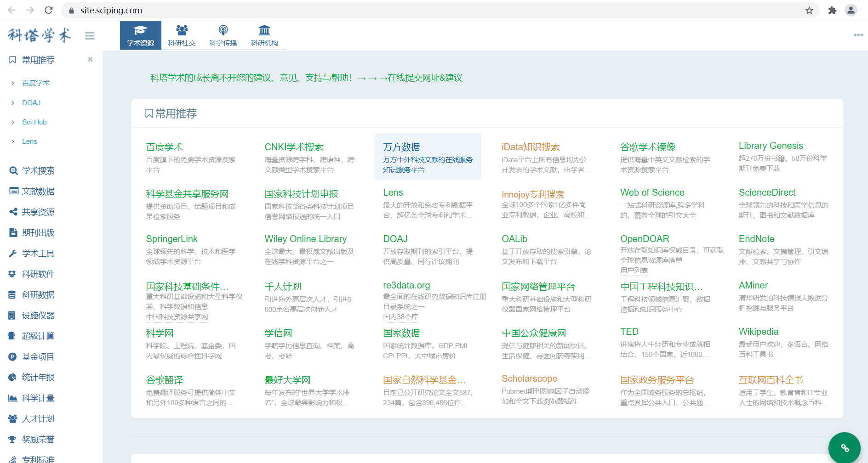Open the browser profile avatar
The image size is (868, 463).
851,10
